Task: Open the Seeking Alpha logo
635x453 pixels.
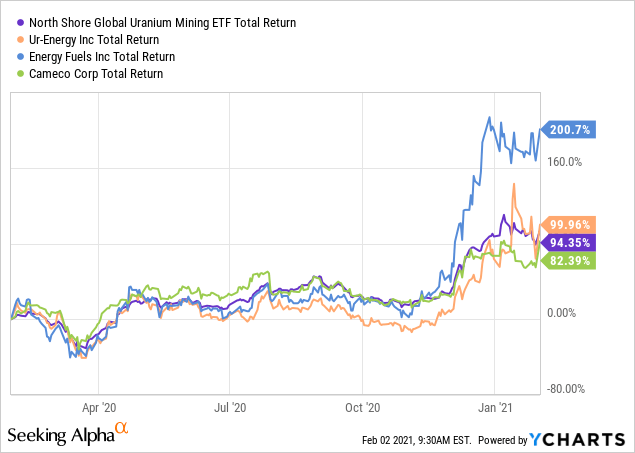Action: coord(68,434)
